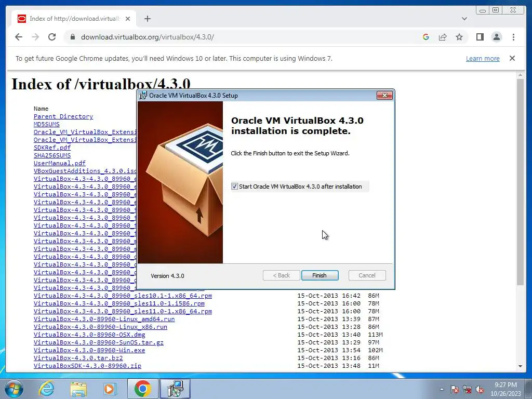
Task: Open the Parent Directory link
Action: point(63,116)
